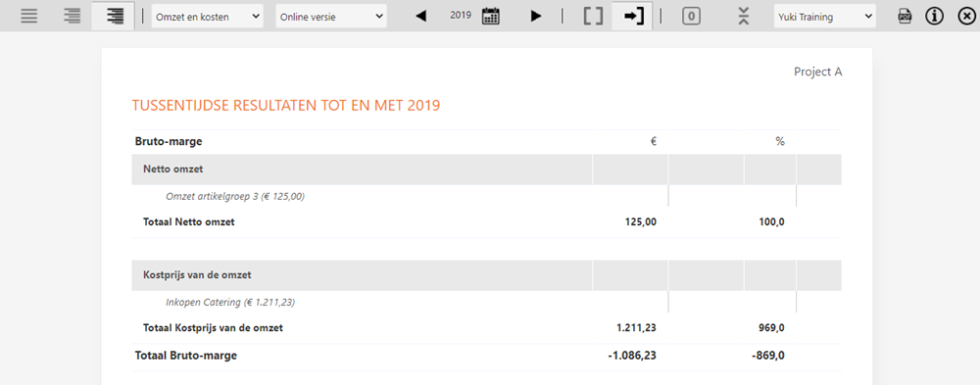Open the Inkopen Catering detail row
The height and width of the screenshot is (385, 980).
230,302
